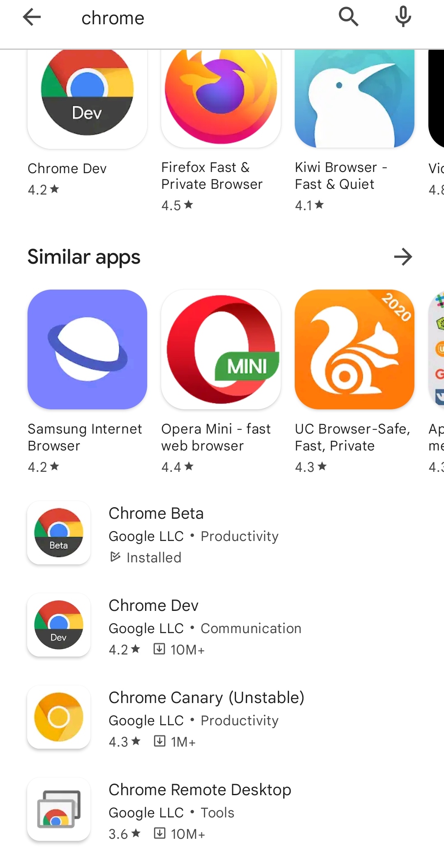Screen dimensions: 444x868
Task: Tap the Chrome Canary yellow icon
Action: coord(59,717)
